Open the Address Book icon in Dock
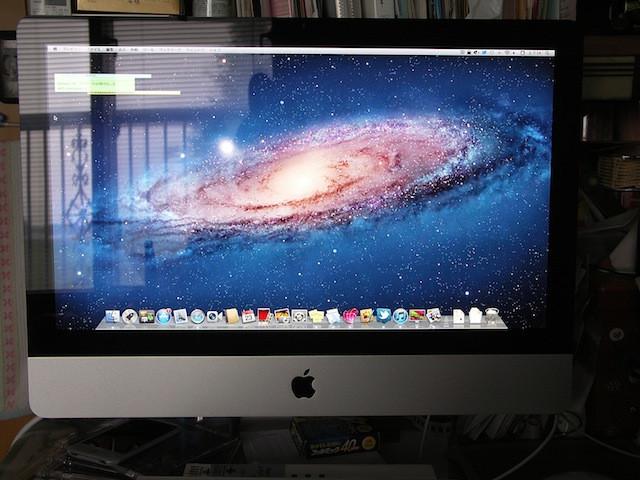 [232, 316]
